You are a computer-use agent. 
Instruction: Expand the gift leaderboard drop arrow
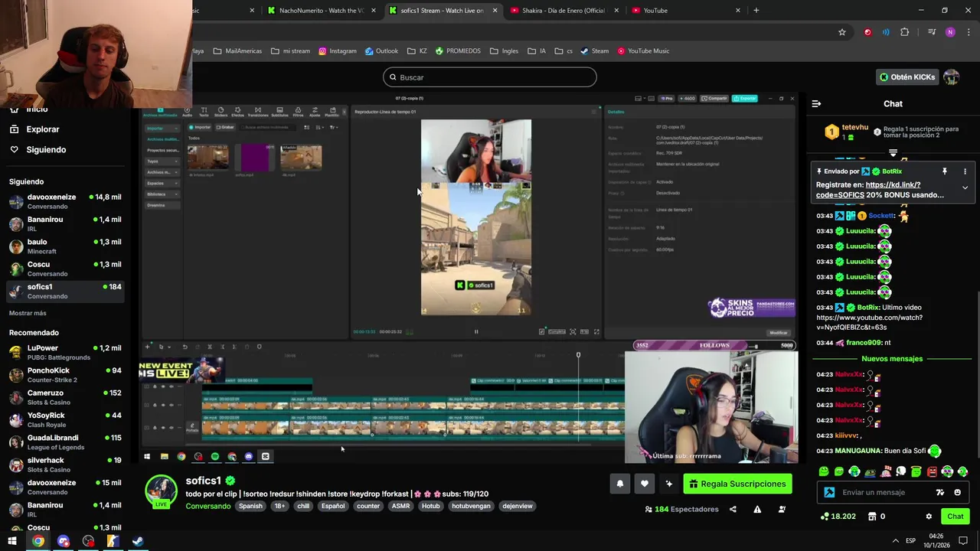893,153
